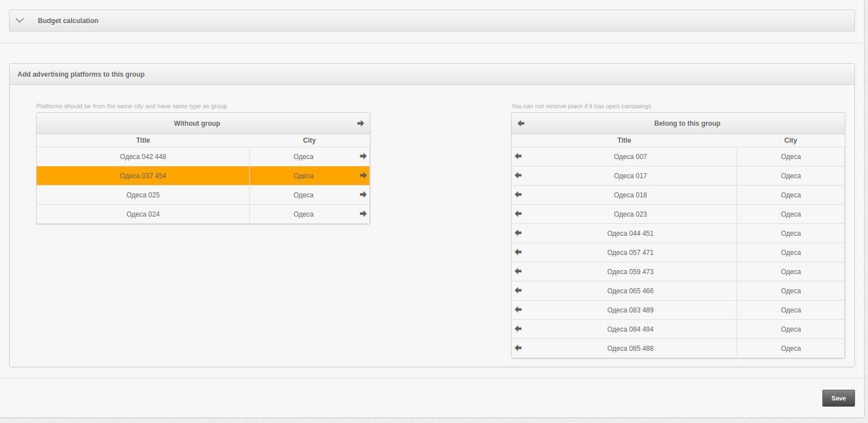Remove Одеса 023 with its left arrow

click(518, 214)
